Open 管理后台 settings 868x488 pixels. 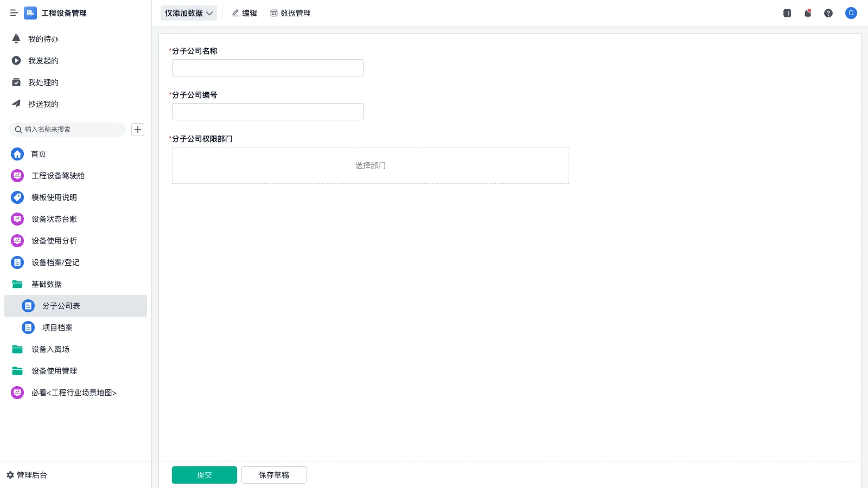click(27, 475)
